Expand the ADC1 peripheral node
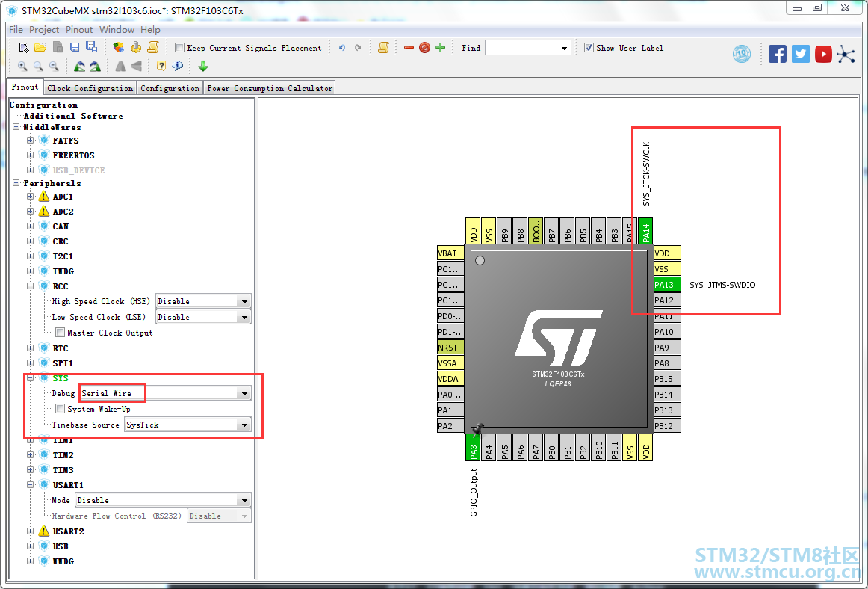Viewport: 868px width, 589px height. click(31, 196)
